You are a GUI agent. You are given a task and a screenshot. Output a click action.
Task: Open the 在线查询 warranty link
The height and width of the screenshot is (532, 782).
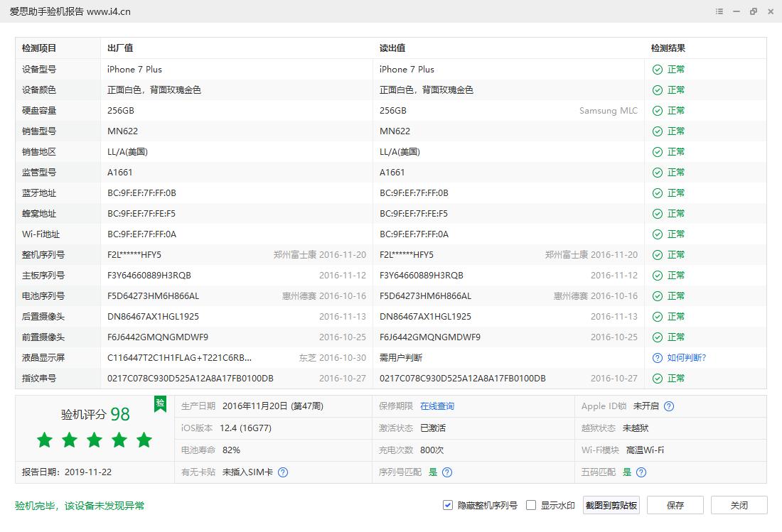436,406
